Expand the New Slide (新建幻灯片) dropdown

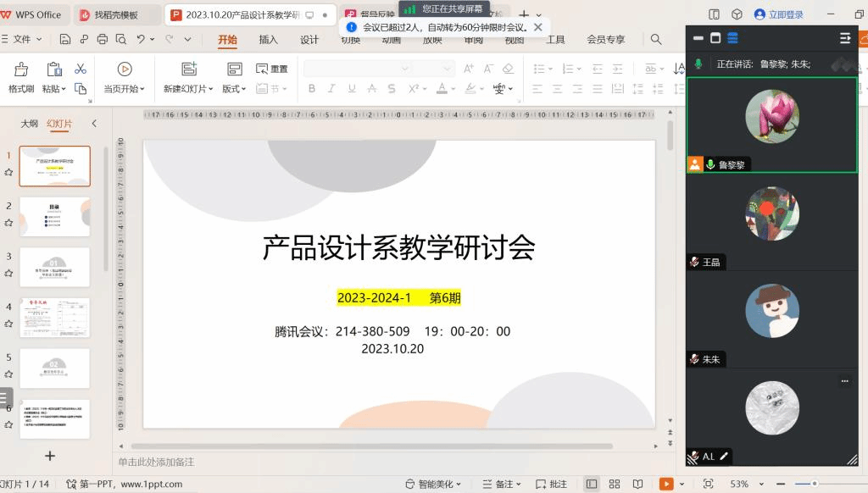click(x=190, y=89)
